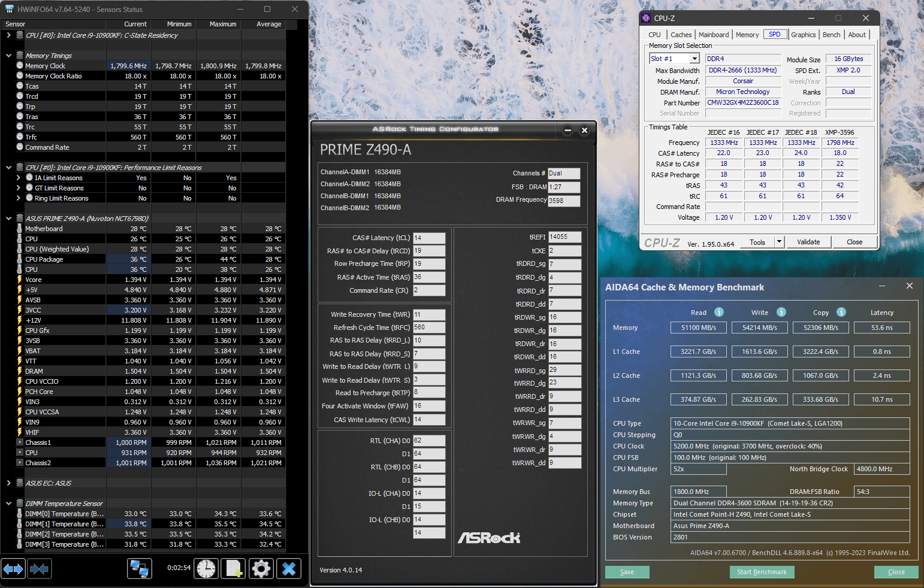The height and width of the screenshot is (588, 924).
Task: Switch to the Bench tab in CPU-Z
Action: click(831, 35)
